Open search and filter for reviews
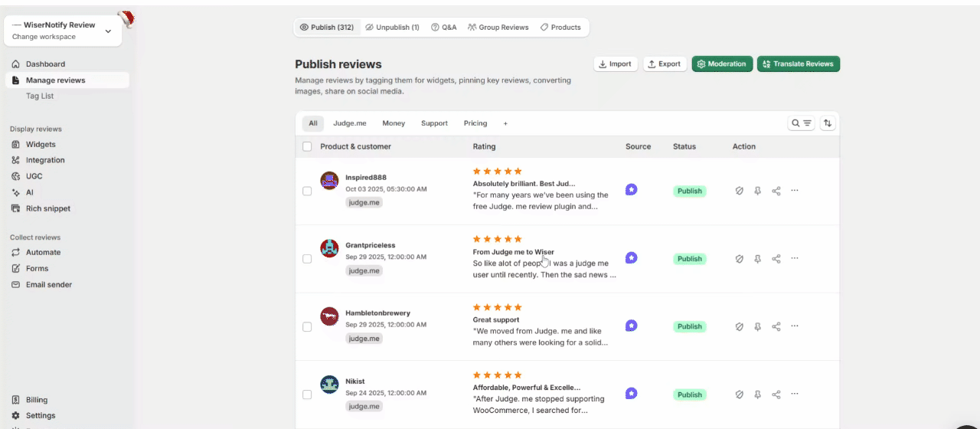Image resolution: width=980 pixels, height=429 pixels. [x=801, y=123]
